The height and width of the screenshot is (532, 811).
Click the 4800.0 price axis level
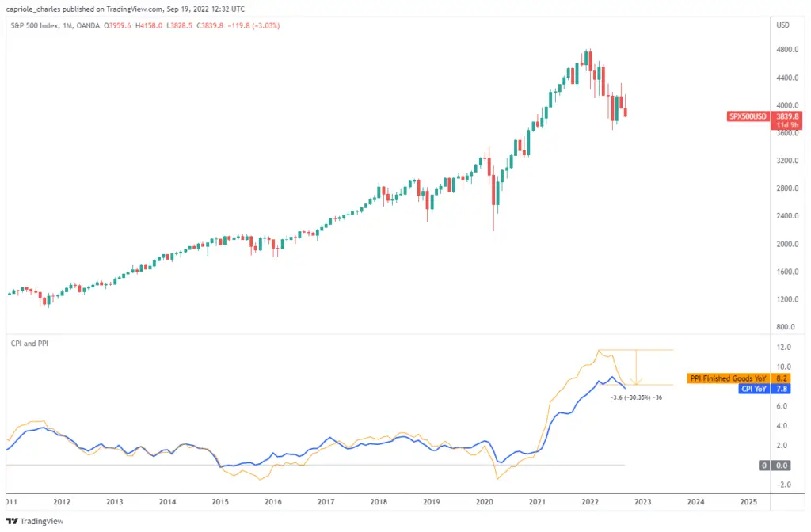click(787, 50)
